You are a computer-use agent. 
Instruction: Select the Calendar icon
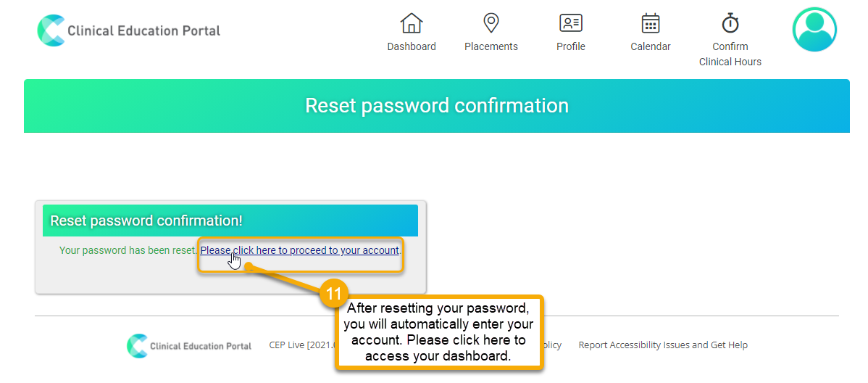coord(651,23)
